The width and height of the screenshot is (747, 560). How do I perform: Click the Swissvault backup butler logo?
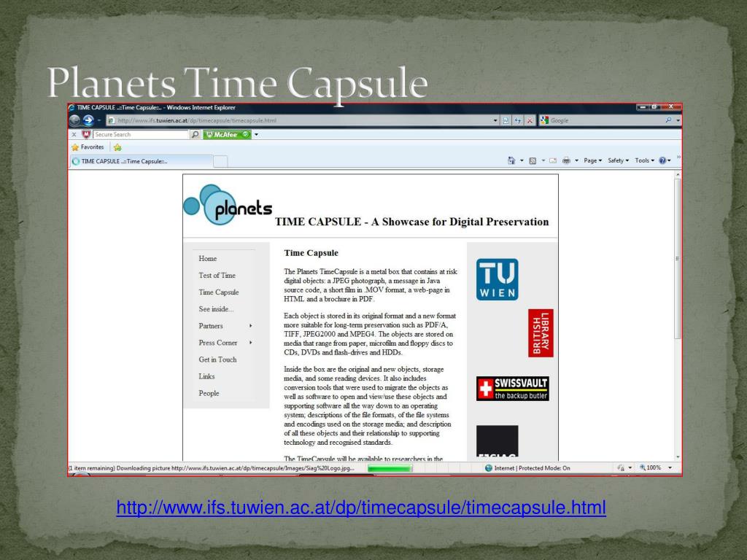[x=513, y=389]
